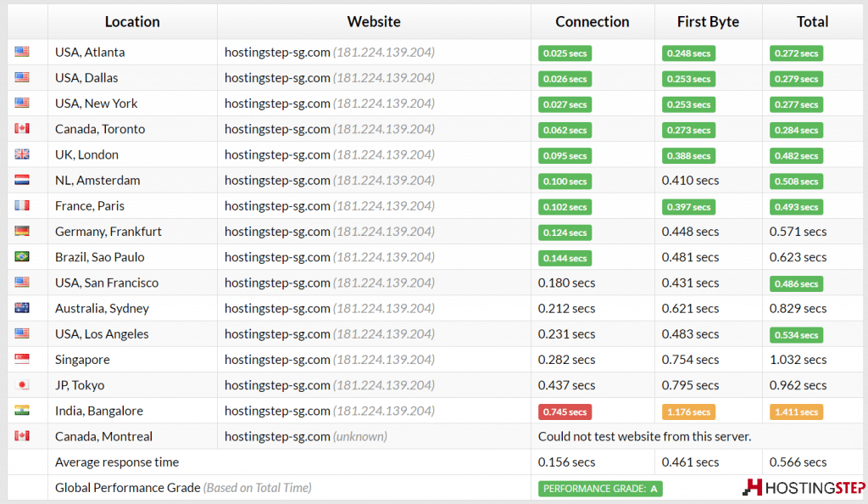Click the First Byte column header

[708, 21]
